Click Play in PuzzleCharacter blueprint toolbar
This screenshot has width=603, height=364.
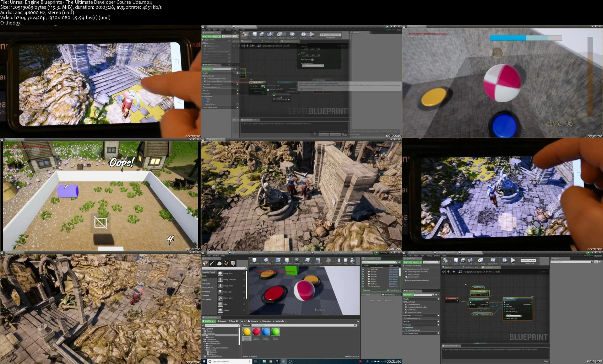coord(513,261)
